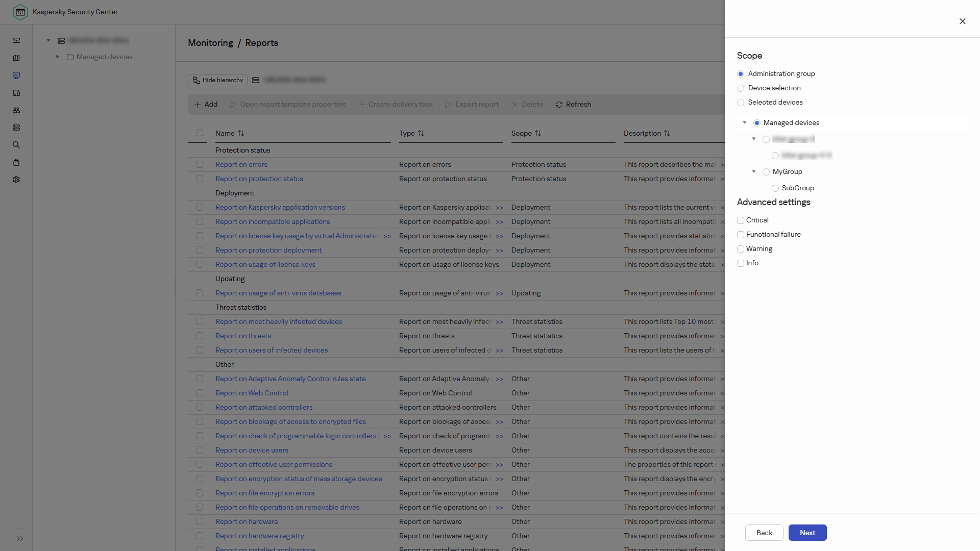Image resolution: width=980 pixels, height=551 pixels.
Task: Enable the Info checkbox
Action: coord(741,263)
